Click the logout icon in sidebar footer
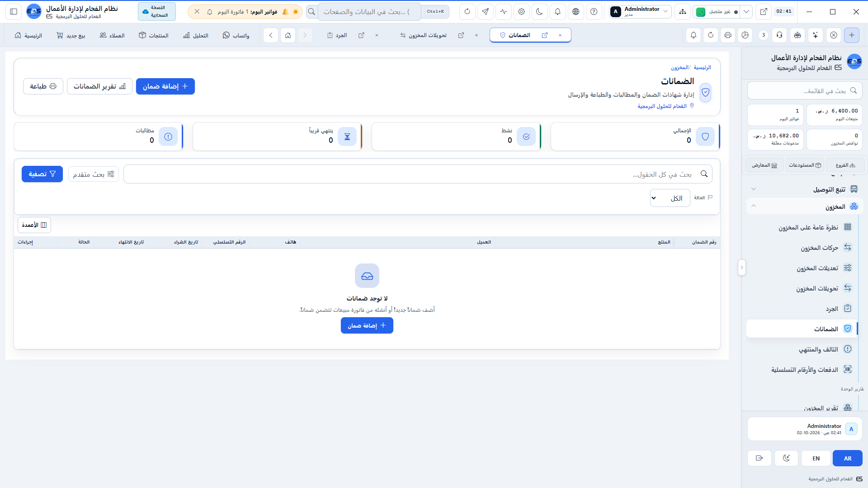Viewport: 868px width, 488px height. pos(759,458)
